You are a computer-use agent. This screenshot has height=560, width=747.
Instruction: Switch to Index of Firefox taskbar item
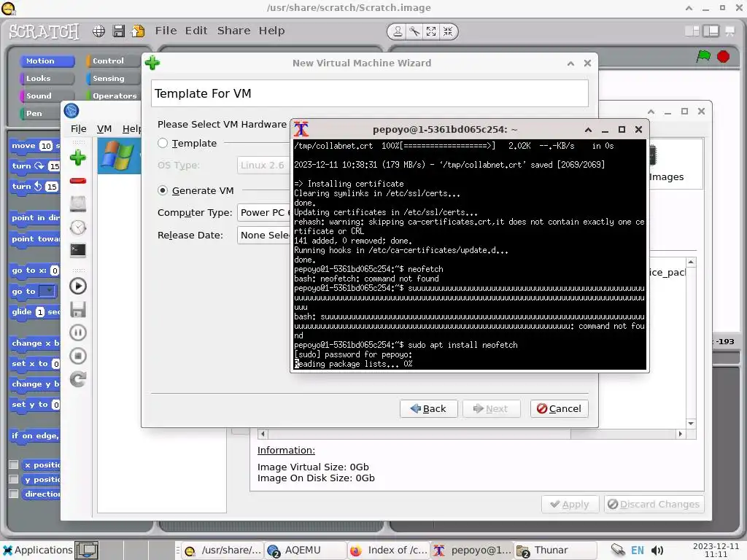point(388,551)
